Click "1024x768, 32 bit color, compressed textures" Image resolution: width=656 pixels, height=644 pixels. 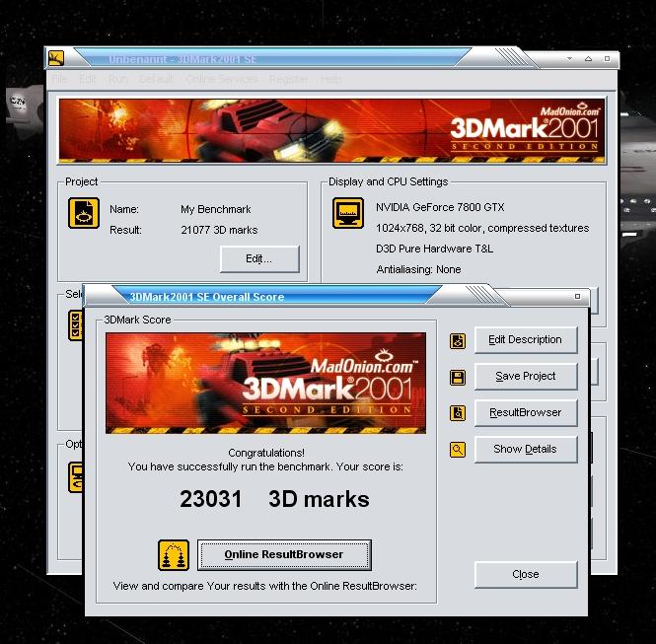(x=482, y=228)
